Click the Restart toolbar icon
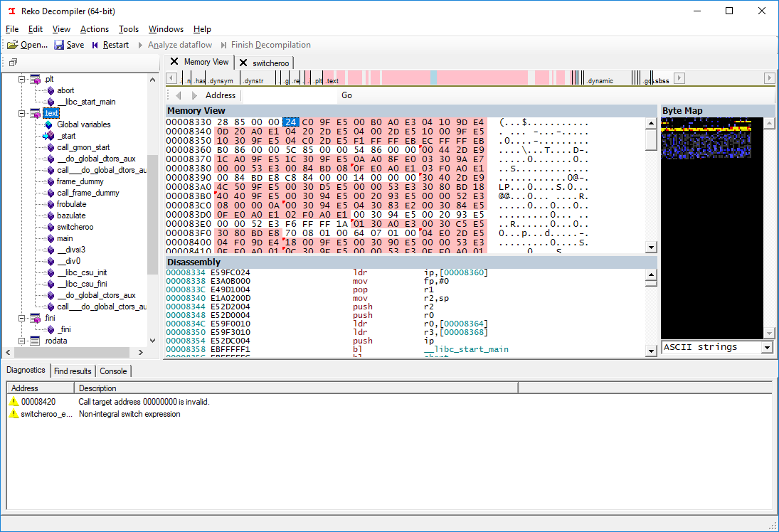Screen dimensions: 779x532 click(x=95, y=45)
